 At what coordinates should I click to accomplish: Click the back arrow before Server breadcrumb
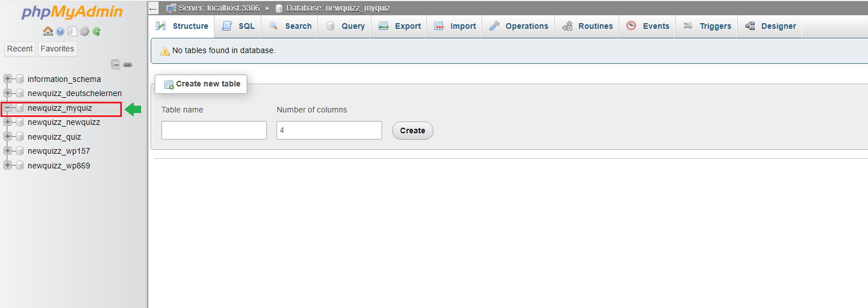pyautogui.click(x=154, y=8)
